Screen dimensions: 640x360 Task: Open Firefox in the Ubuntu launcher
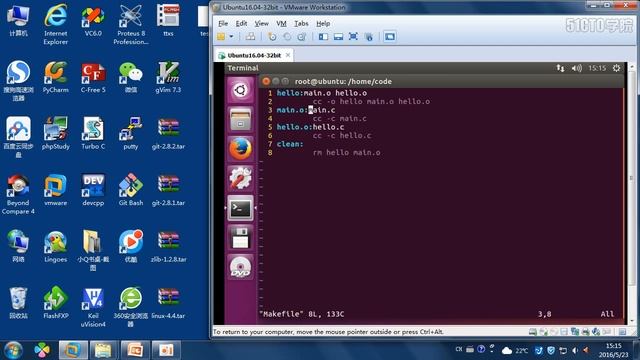(x=240, y=149)
